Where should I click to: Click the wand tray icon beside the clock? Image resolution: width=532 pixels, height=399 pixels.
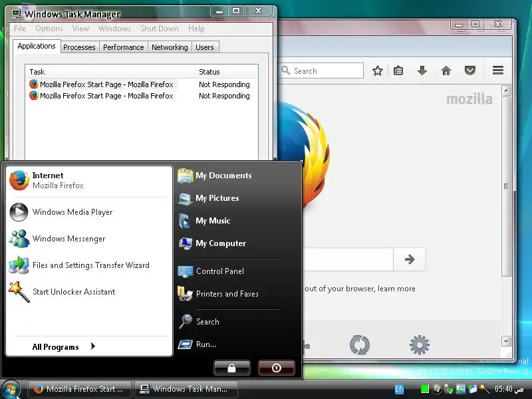pyautogui.click(x=485, y=389)
